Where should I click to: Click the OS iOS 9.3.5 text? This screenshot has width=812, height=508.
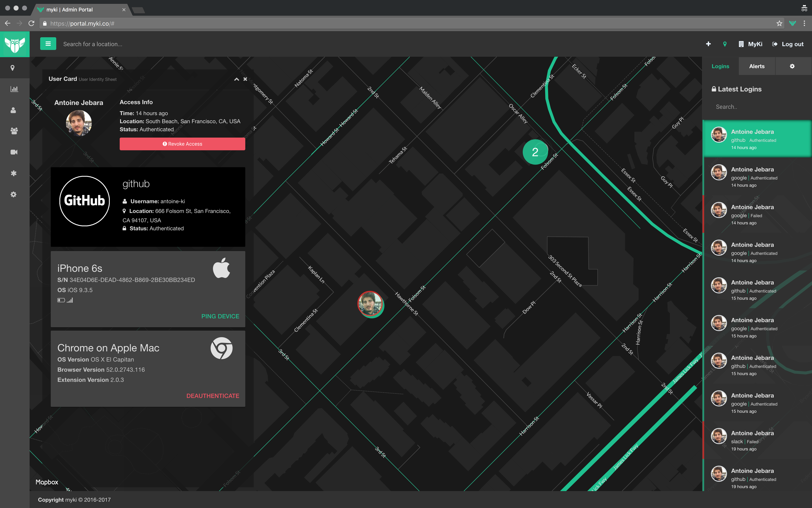[75, 290]
